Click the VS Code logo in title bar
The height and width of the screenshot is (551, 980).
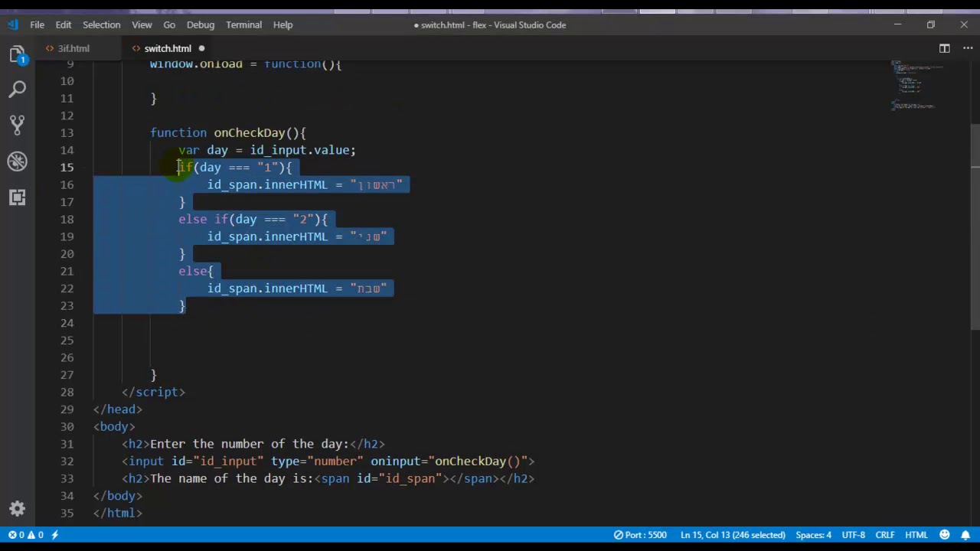[13, 24]
